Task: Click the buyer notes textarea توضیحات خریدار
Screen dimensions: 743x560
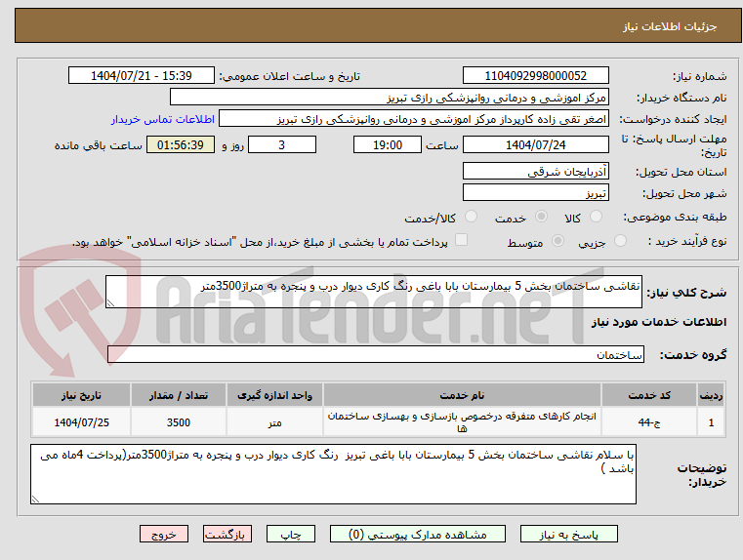Action: [333, 474]
